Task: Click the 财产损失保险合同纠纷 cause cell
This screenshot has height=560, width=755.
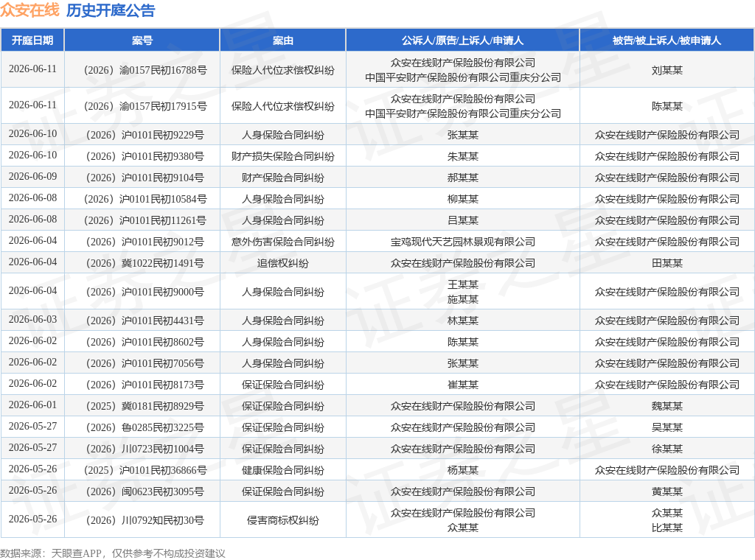Action: point(282,156)
